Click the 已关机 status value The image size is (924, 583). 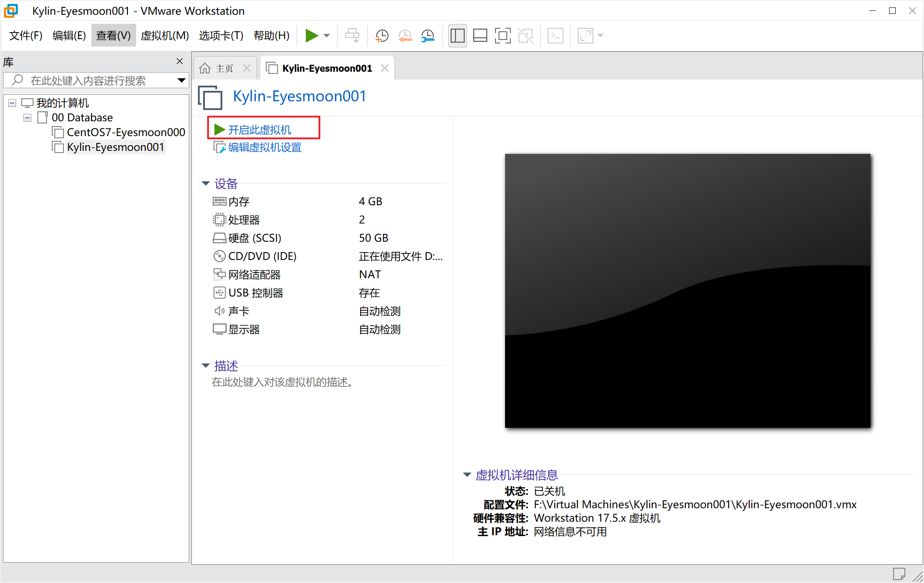[x=549, y=491]
